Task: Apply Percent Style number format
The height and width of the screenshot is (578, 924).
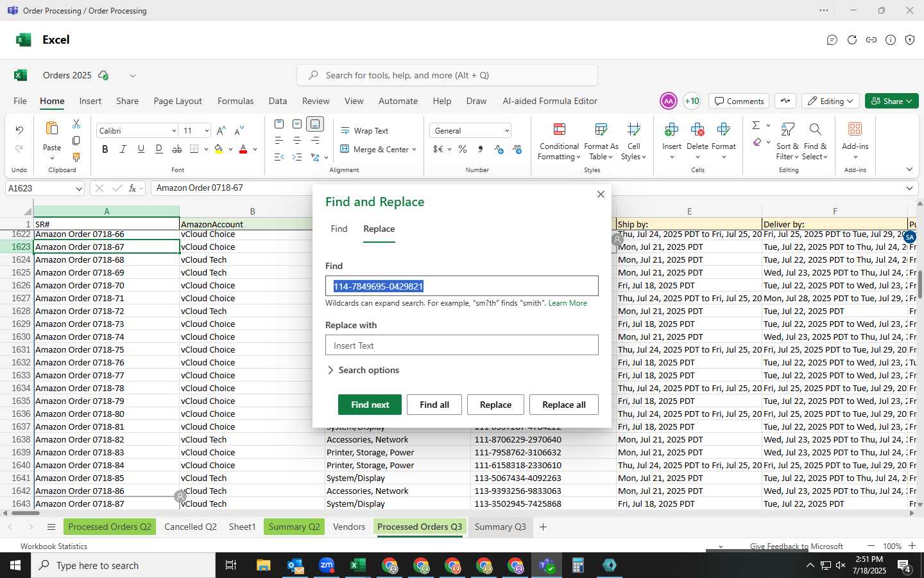Action: coord(463,149)
